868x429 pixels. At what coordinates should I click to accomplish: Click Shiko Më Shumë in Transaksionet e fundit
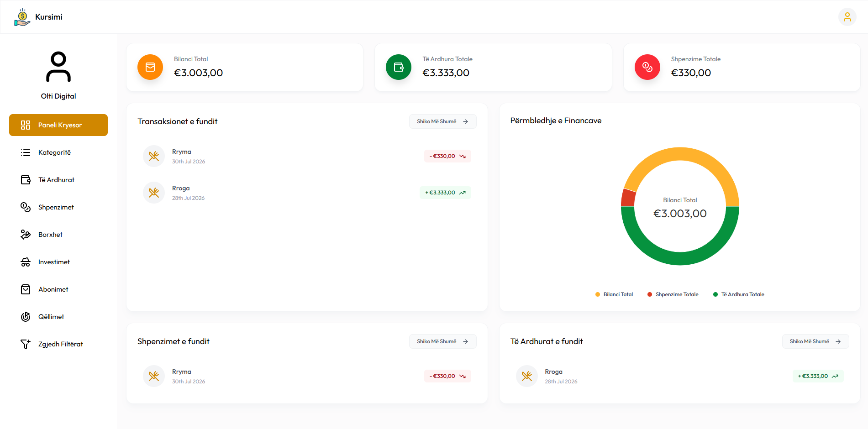(442, 121)
